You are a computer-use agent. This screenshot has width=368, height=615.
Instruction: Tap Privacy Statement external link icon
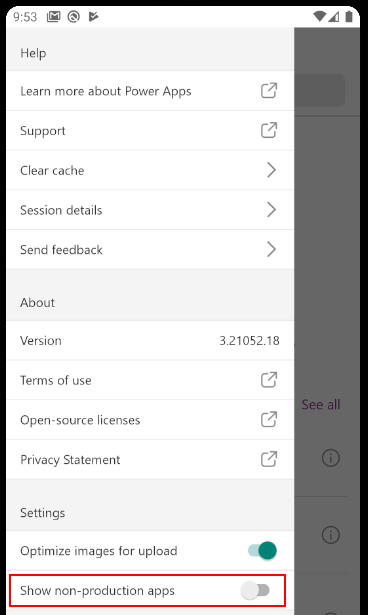[269, 459]
